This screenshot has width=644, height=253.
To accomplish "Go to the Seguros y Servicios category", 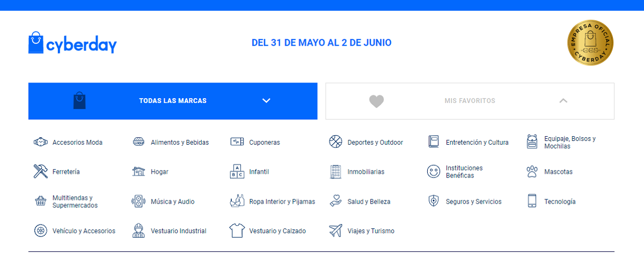I will point(473,202).
